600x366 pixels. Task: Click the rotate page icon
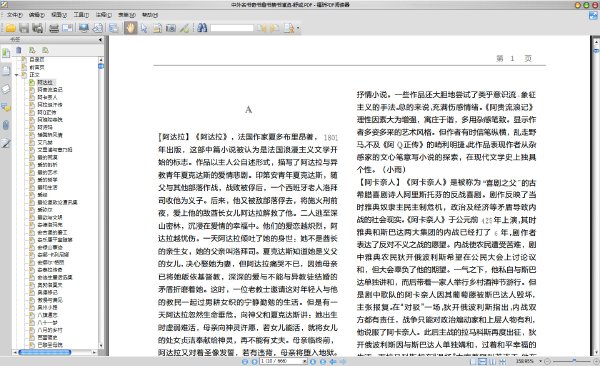[98, 28]
